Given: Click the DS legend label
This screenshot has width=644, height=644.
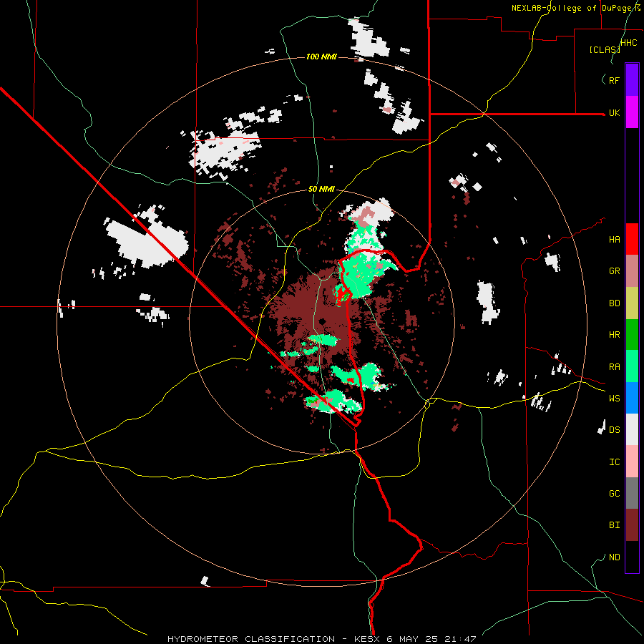Looking at the screenshot, I should [x=614, y=430].
